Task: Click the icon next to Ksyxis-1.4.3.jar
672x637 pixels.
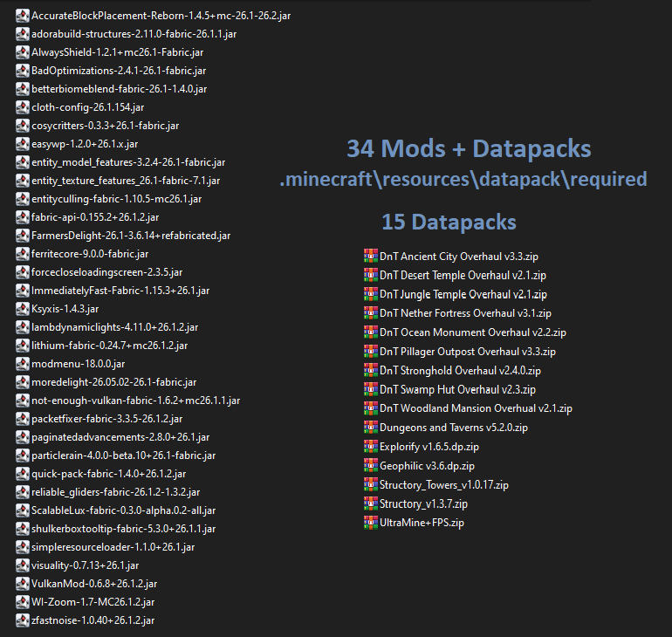Action: click(23, 309)
